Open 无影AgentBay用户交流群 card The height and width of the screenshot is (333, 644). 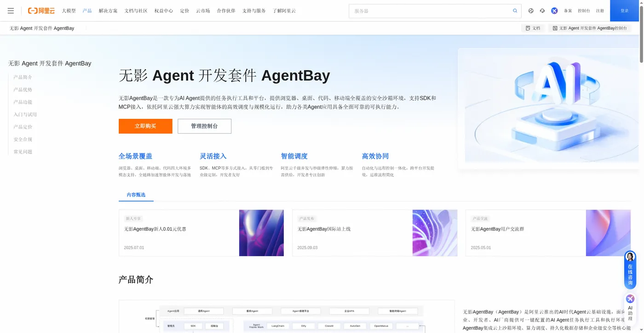[x=548, y=233]
